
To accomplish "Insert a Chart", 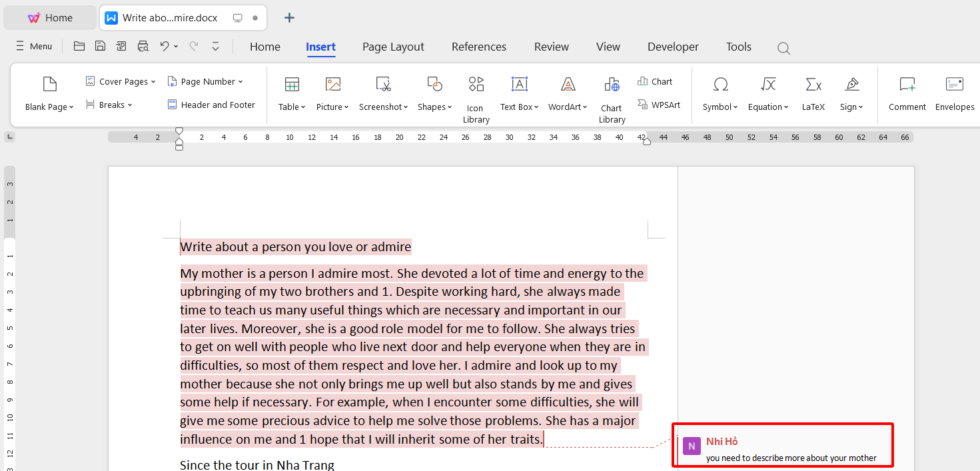I will pos(655,81).
